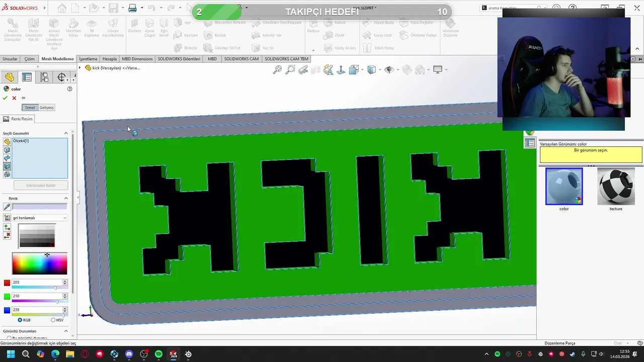Switch to the Hesapla tab
Viewport: 644px width, 362px height.
109,59
